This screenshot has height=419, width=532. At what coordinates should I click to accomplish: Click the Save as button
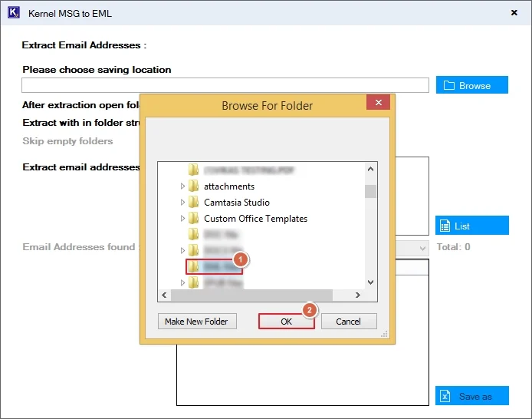[x=471, y=396]
